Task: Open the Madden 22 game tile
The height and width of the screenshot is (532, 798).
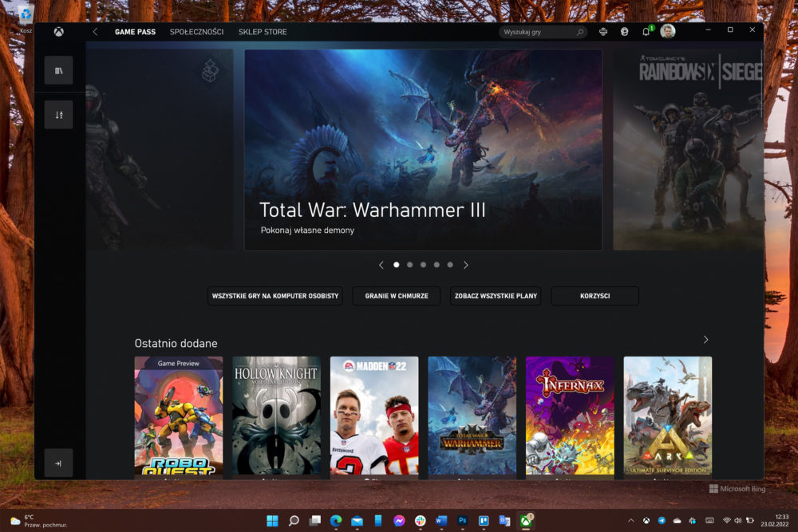Action: pos(374,416)
